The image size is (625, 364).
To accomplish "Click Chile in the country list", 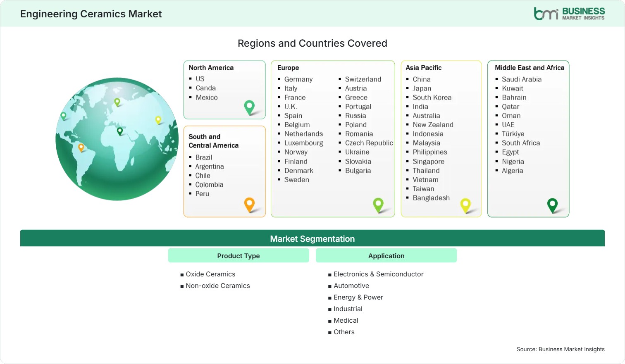I will click(x=203, y=176).
